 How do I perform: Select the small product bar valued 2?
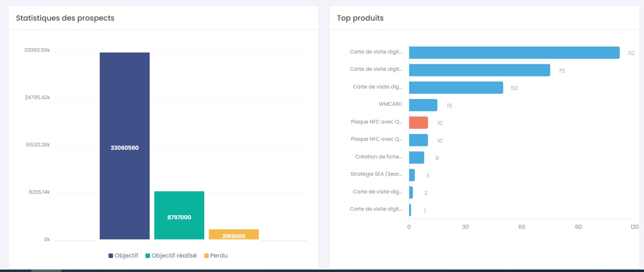pos(411,193)
